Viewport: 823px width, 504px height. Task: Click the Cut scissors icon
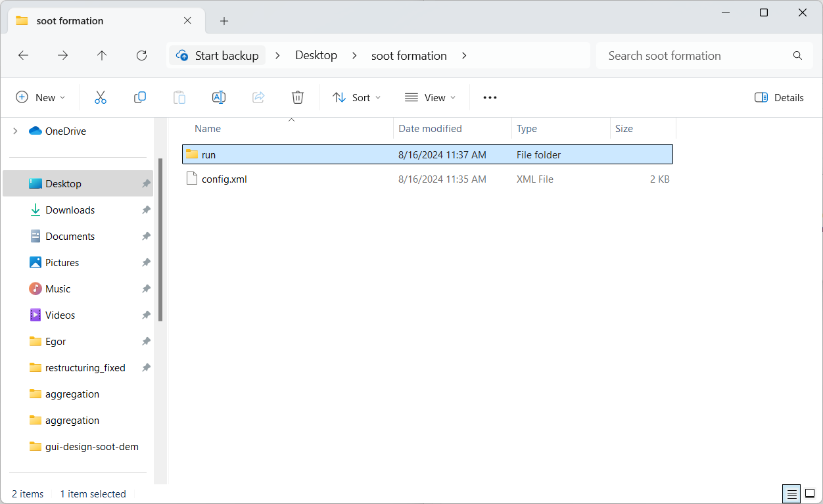(101, 97)
